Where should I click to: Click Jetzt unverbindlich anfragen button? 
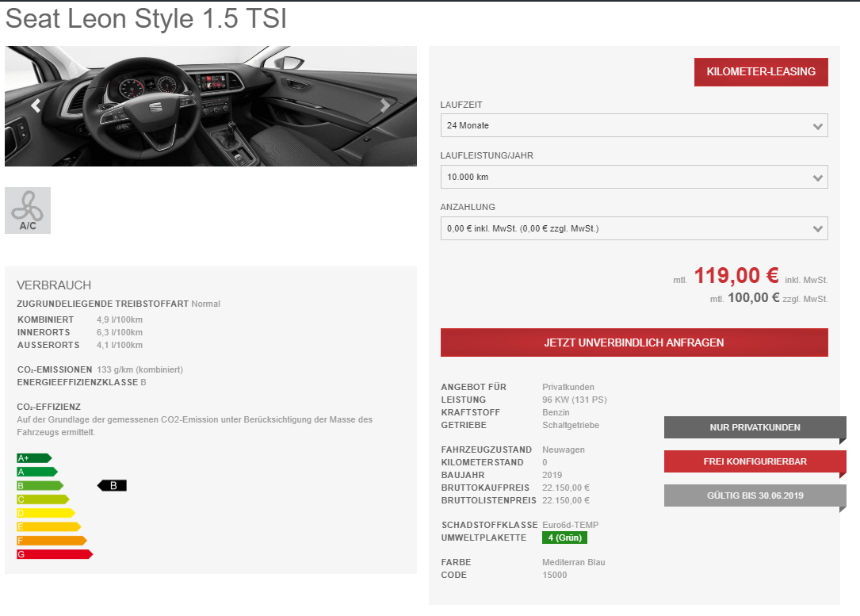[x=634, y=342]
